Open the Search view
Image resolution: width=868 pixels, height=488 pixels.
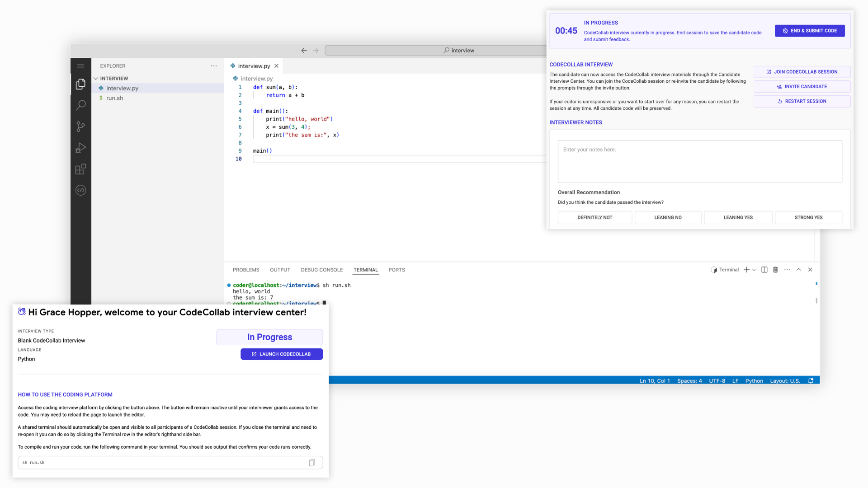(81, 105)
